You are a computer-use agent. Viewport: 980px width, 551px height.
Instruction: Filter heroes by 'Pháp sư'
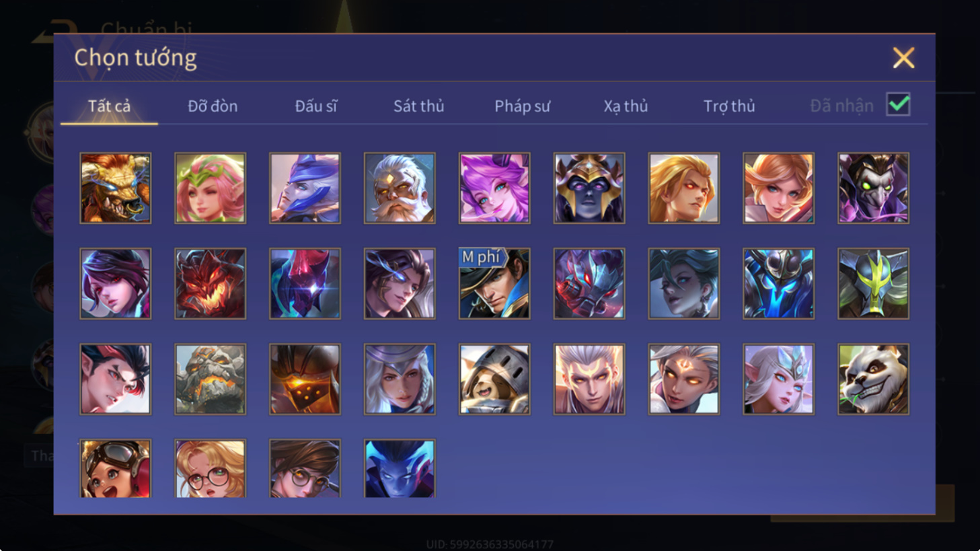[522, 106]
